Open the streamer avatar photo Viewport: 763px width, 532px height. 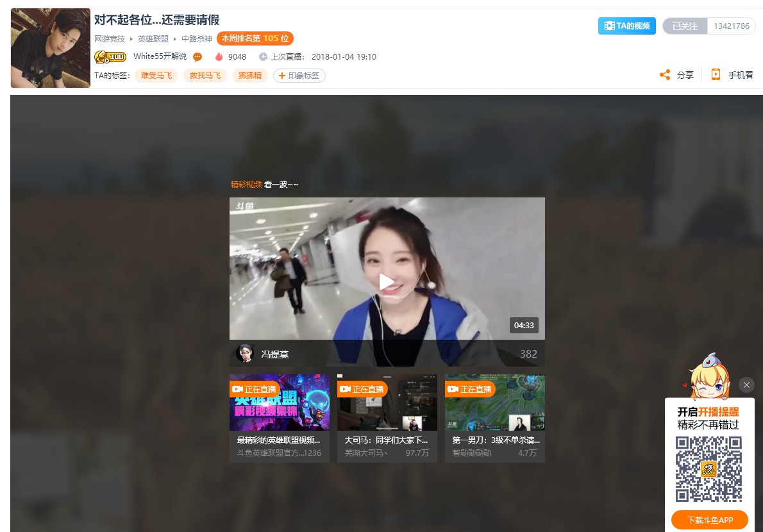(51, 47)
